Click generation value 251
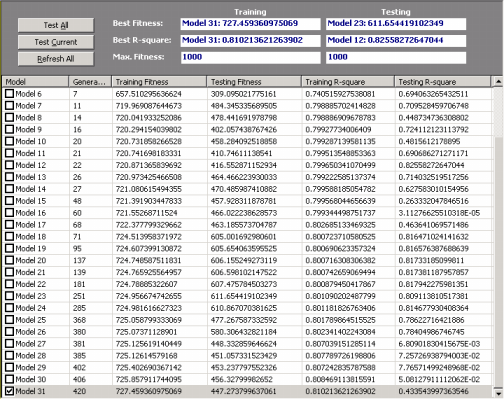The image size is (504, 399). (x=79, y=296)
